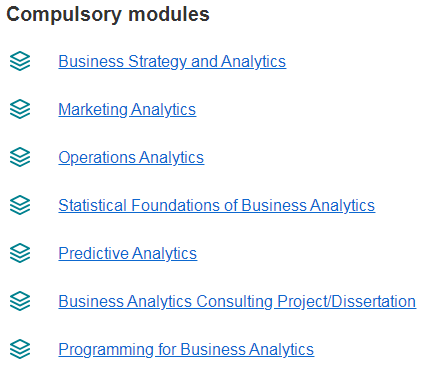Click the word Dissertation in the project link
431x375 pixels.
[x=374, y=301]
